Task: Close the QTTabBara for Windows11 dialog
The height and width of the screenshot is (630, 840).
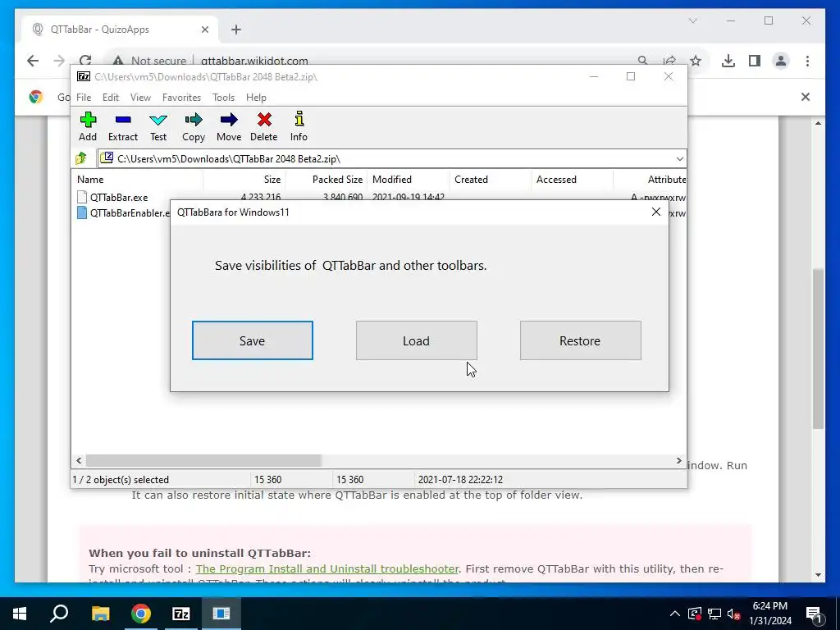Action: click(x=655, y=212)
